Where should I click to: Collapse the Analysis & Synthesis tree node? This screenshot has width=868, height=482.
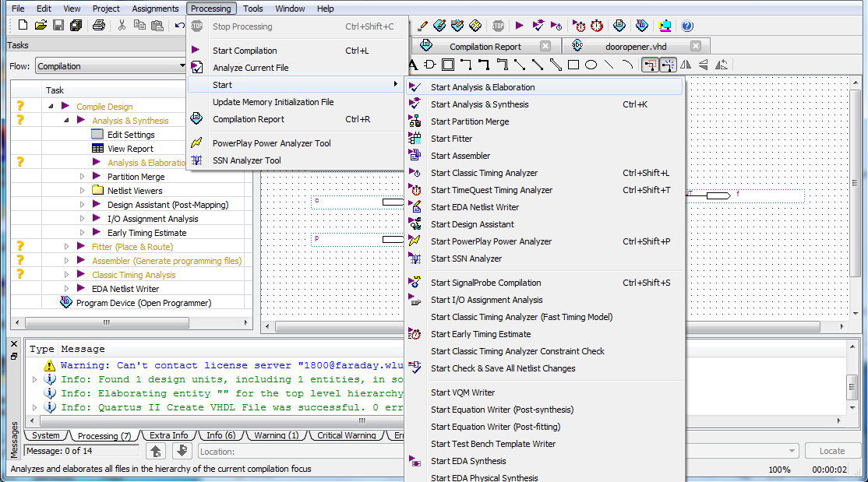66,120
